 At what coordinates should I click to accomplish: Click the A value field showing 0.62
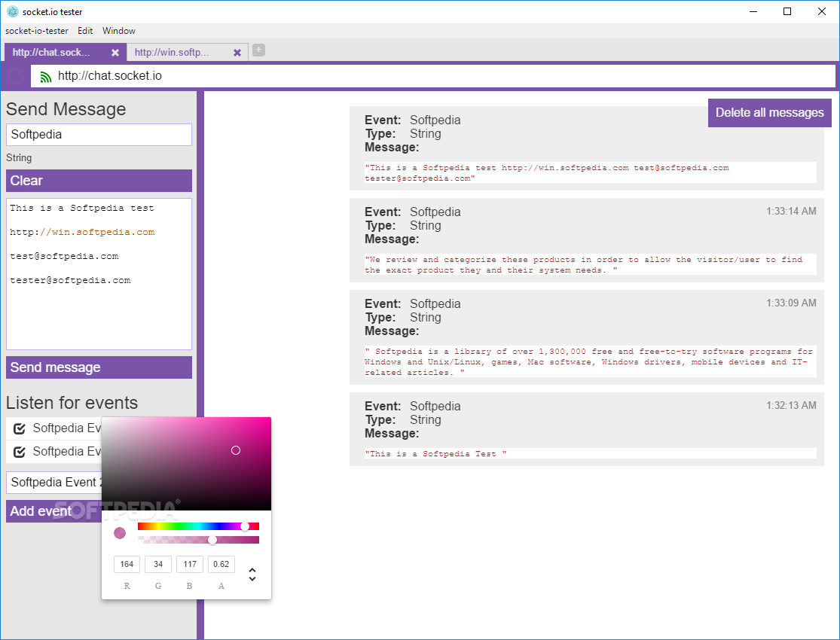pyautogui.click(x=221, y=564)
